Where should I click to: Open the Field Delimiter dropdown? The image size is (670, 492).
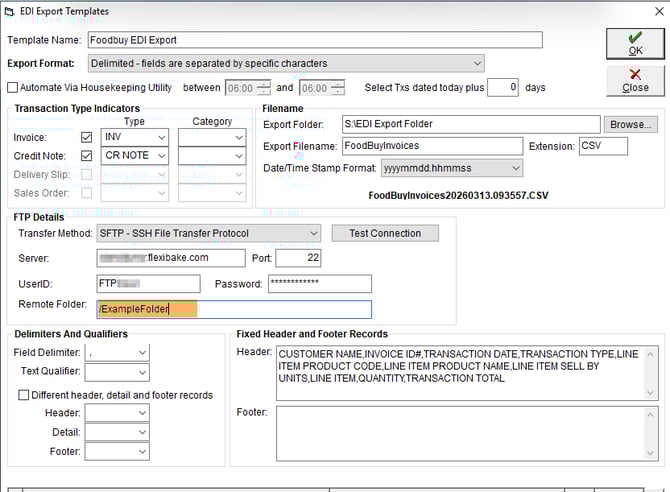pos(117,353)
